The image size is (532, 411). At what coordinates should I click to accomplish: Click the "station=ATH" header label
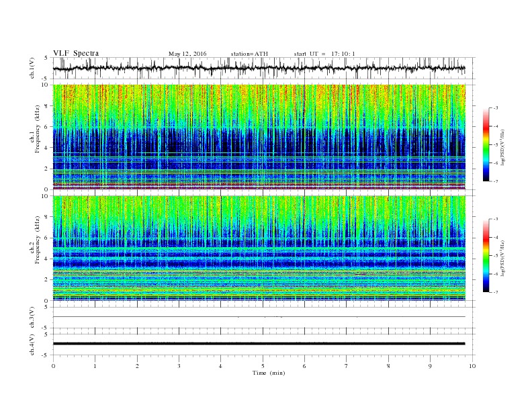click(249, 54)
